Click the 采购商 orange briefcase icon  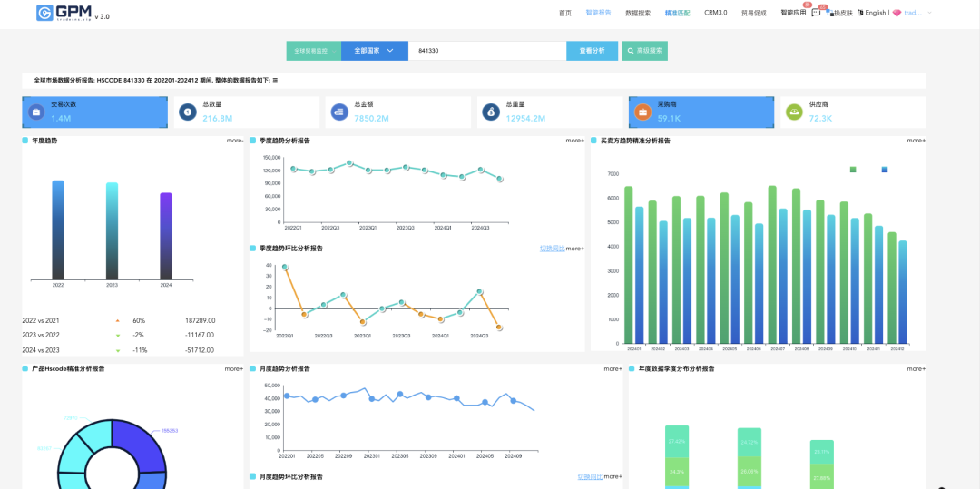[642, 112]
